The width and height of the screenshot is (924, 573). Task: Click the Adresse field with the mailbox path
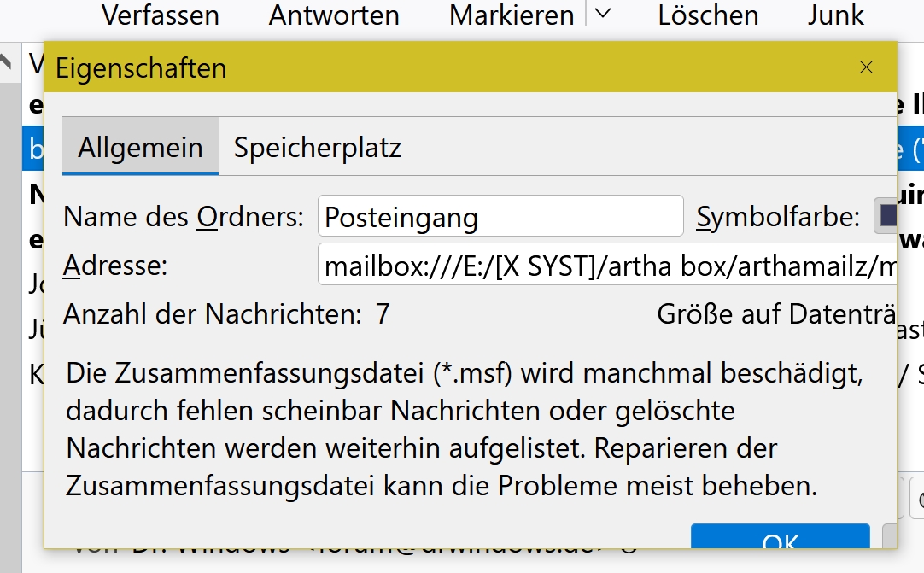click(x=606, y=266)
